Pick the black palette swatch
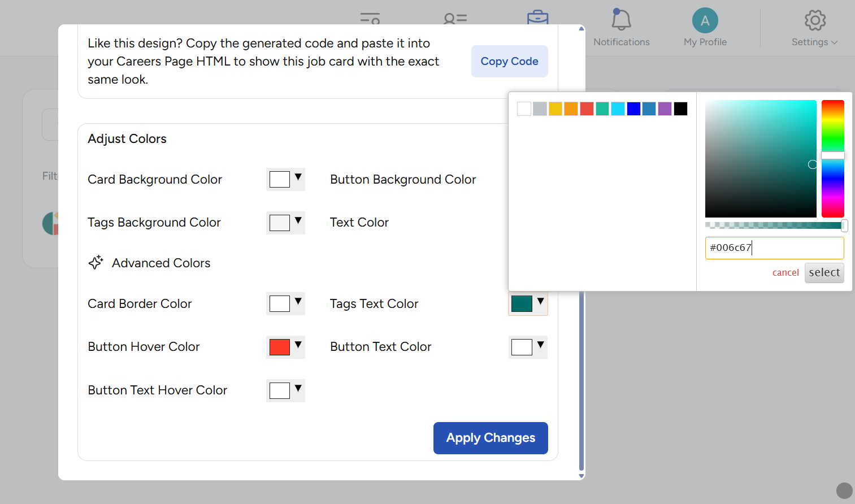 point(680,109)
